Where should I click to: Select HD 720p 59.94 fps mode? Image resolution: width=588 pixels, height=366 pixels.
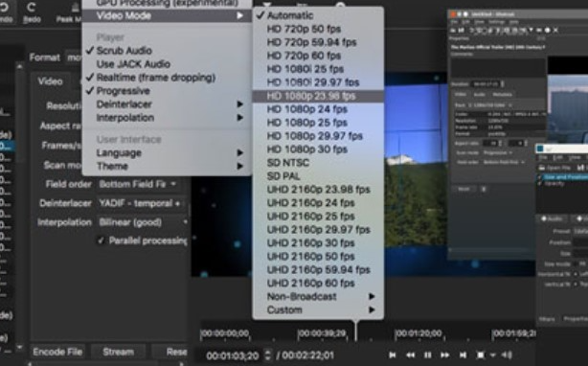pyautogui.click(x=318, y=42)
